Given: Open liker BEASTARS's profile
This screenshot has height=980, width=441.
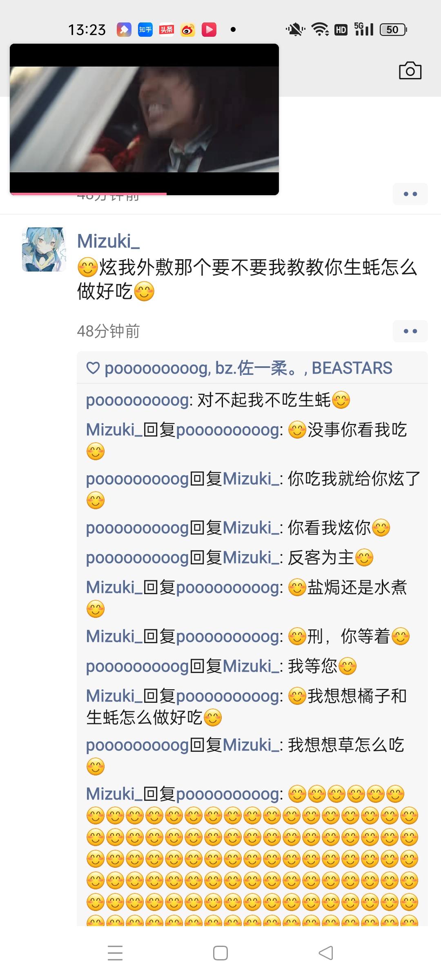Looking at the screenshot, I should pos(352,368).
